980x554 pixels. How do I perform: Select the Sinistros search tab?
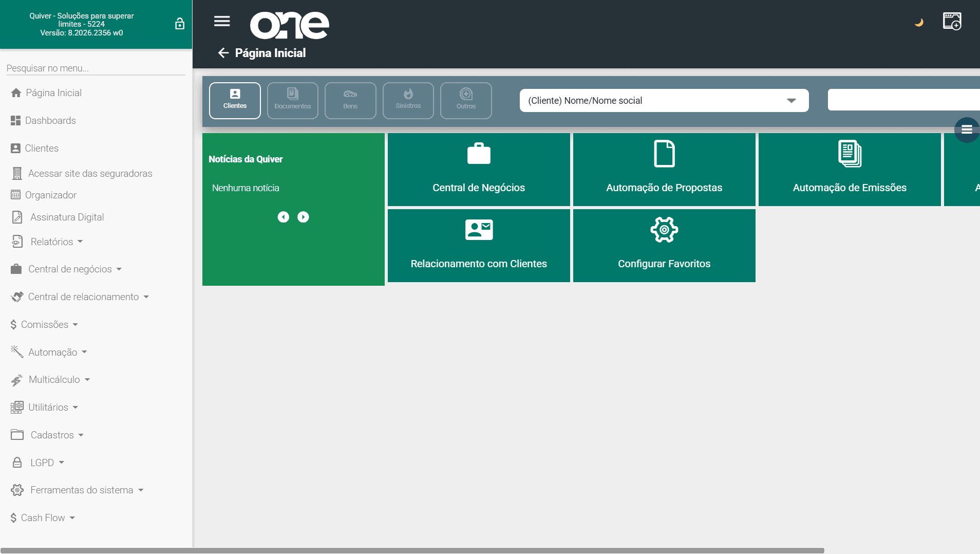click(408, 100)
